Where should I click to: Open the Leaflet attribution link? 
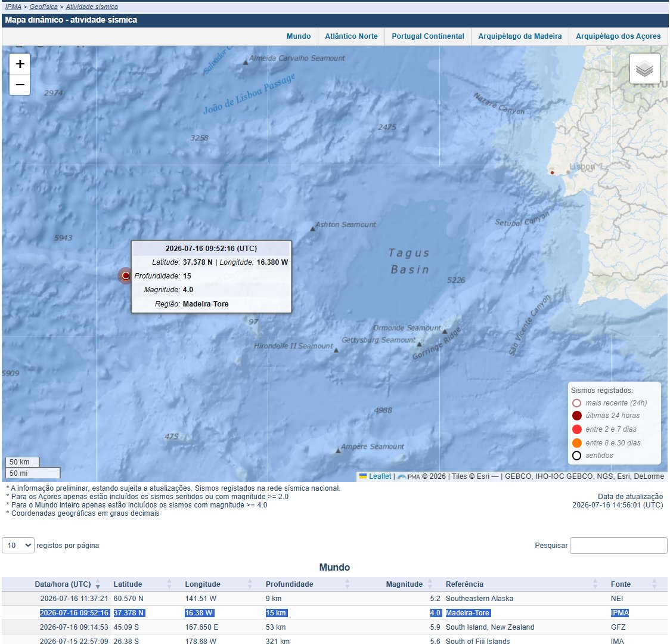point(380,476)
